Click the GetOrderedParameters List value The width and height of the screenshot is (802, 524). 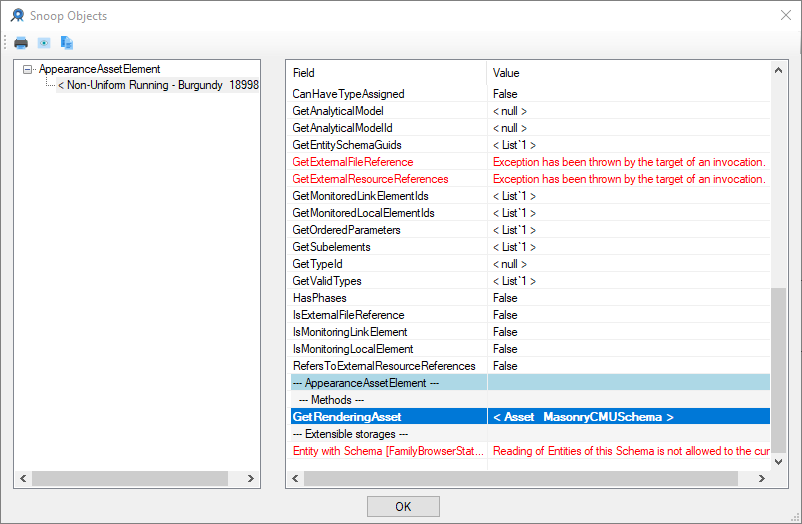click(x=514, y=230)
